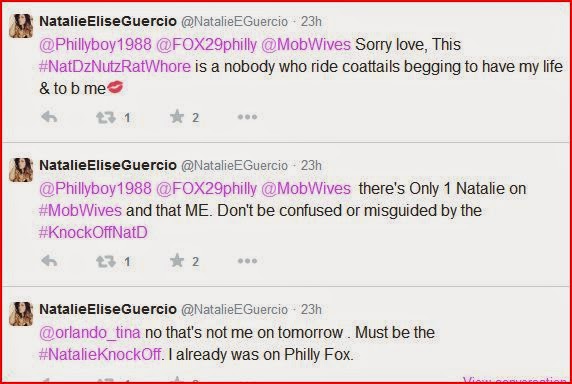
Task: Open NatalieEliseGuercio name on second tweet
Action: (x=108, y=165)
